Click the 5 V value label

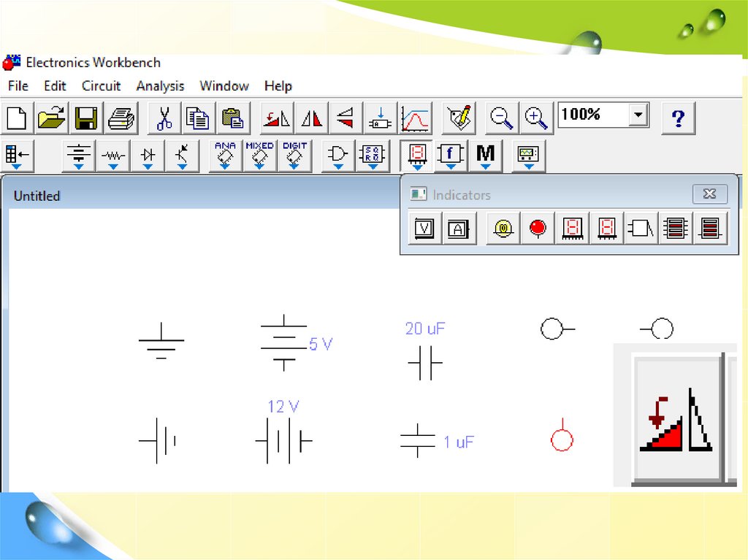tap(321, 345)
